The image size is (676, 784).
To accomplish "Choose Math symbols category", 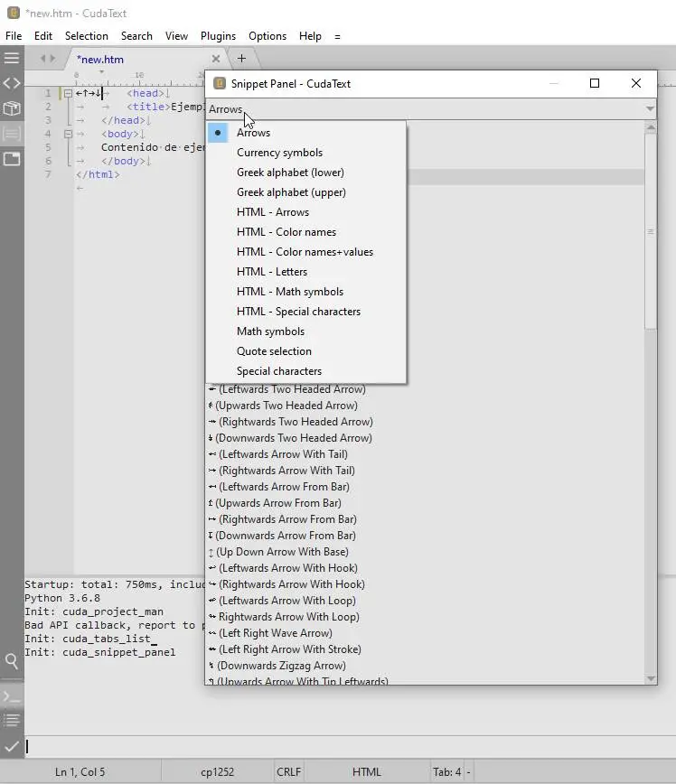I will [x=306, y=331].
